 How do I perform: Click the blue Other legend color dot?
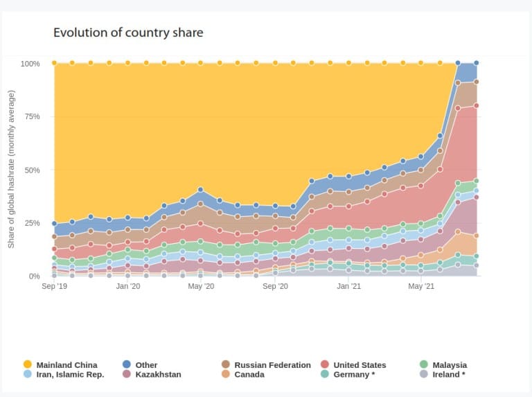(x=127, y=364)
